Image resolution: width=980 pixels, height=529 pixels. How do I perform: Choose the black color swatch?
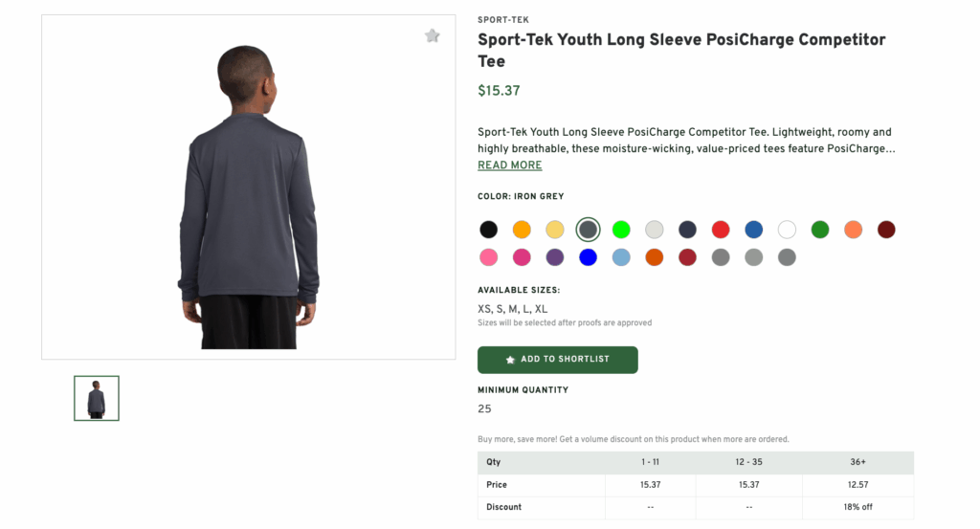(x=488, y=230)
